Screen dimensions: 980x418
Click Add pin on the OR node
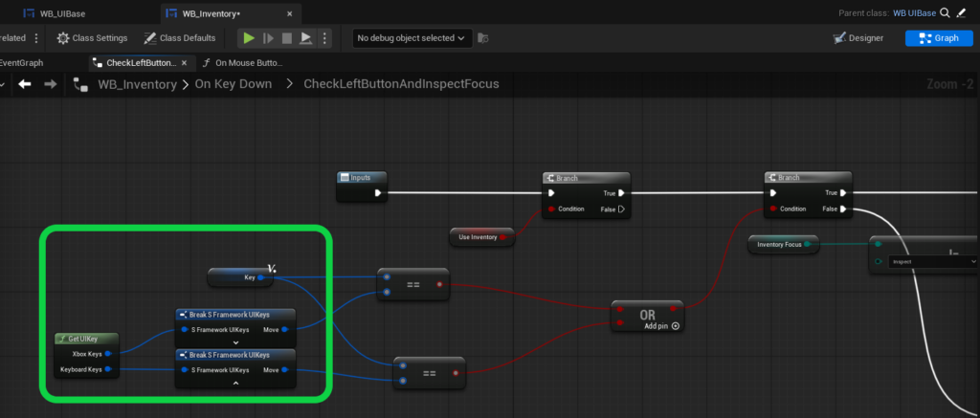point(662,326)
